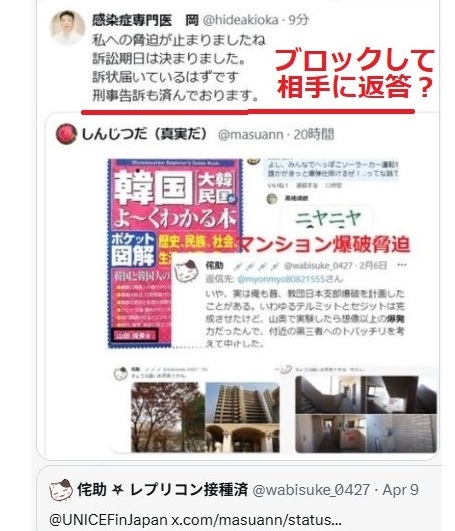Click the doctor's profile avatar photo
The width and height of the screenshot is (455, 531).
(67, 27)
